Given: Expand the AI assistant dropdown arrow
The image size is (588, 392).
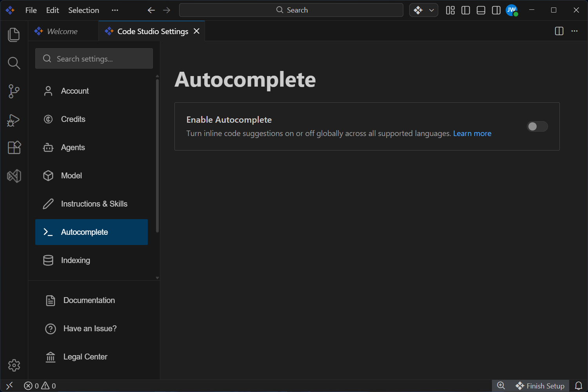Looking at the screenshot, I should coord(432,10).
